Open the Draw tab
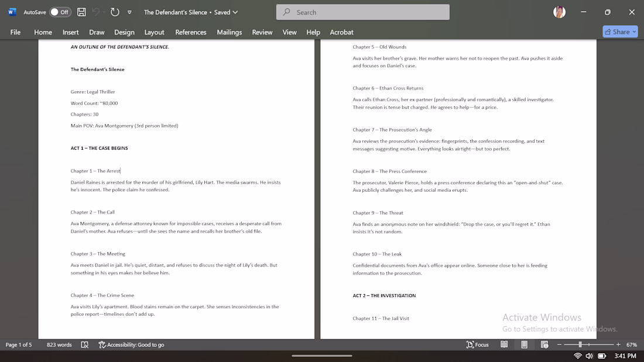Screen dimensions: 644x362 (97, 32)
